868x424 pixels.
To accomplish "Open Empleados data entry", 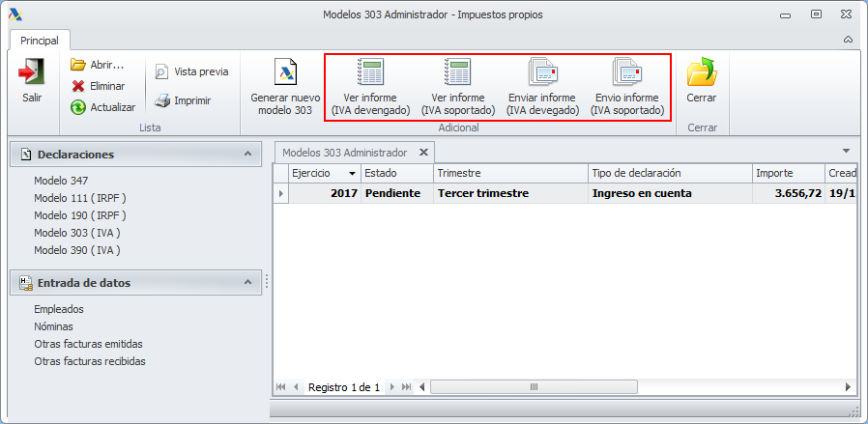I will 59,309.
